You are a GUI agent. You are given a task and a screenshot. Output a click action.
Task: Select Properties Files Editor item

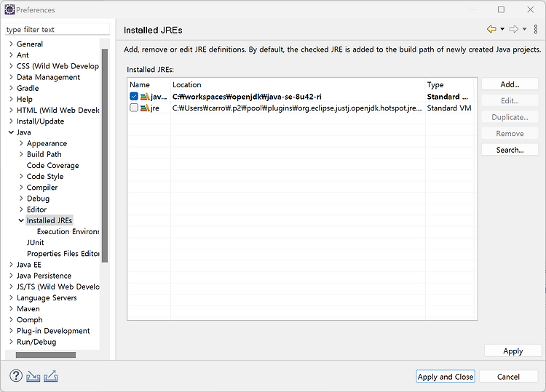[63, 253]
